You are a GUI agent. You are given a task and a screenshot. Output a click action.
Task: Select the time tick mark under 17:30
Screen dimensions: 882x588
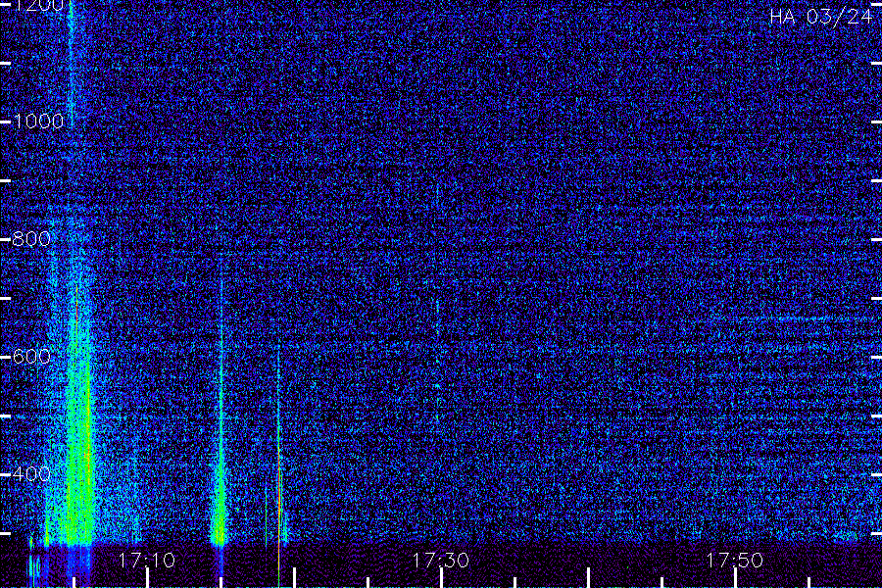442,578
